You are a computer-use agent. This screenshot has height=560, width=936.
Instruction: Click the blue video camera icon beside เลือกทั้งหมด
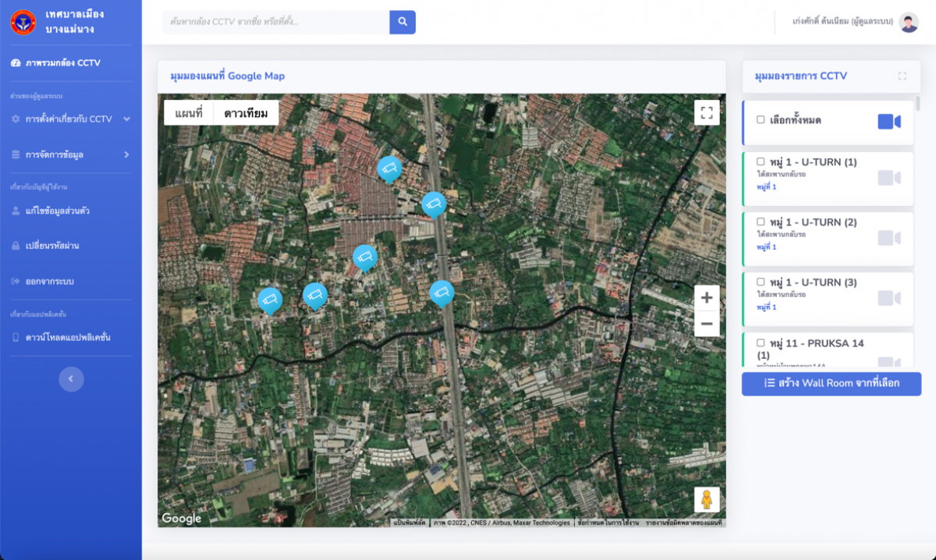[x=889, y=122]
